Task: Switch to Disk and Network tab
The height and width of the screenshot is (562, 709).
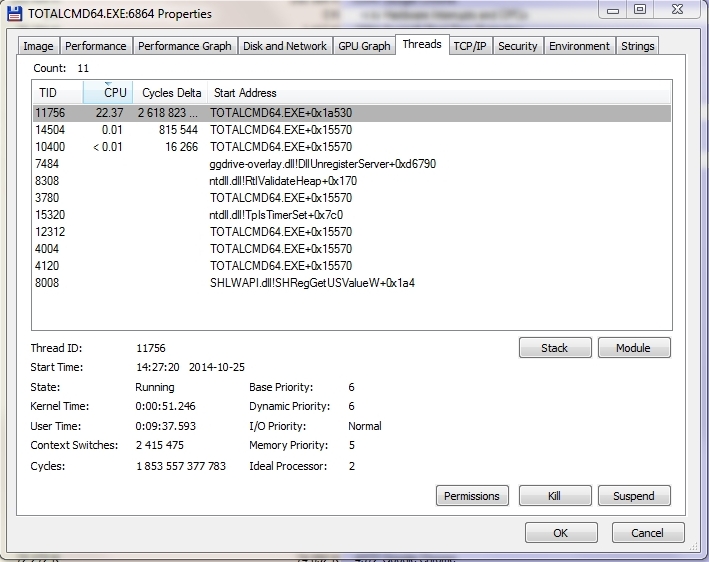Action: [285, 46]
